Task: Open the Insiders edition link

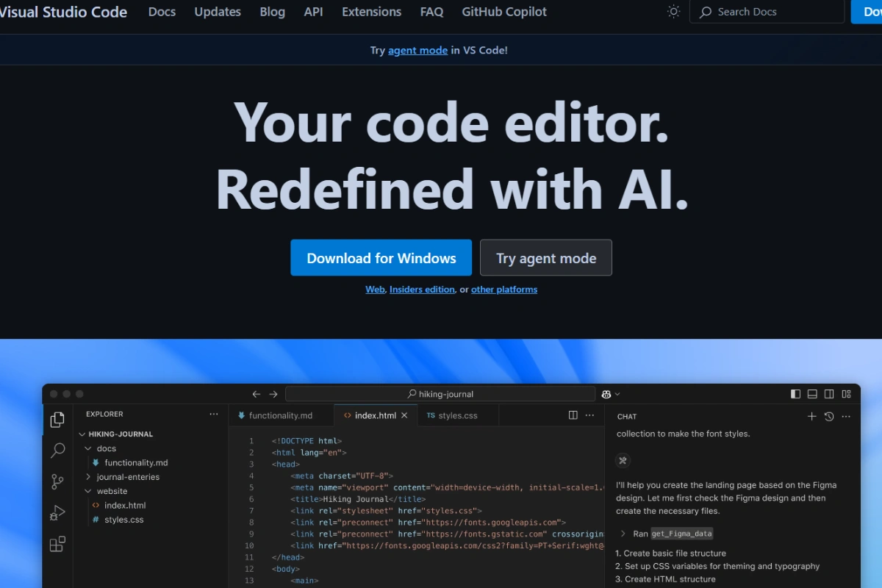Action: point(422,290)
